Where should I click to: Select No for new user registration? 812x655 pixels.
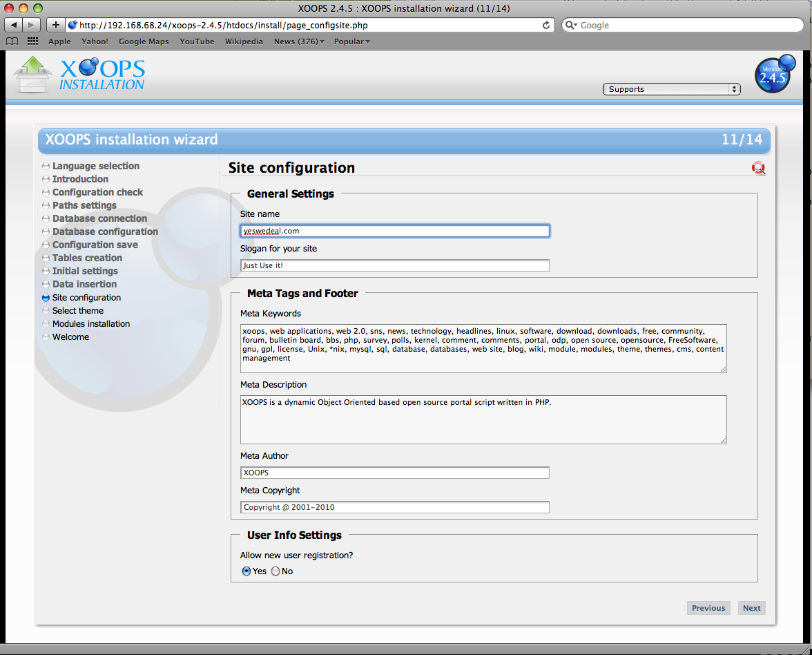pyautogui.click(x=275, y=571)
